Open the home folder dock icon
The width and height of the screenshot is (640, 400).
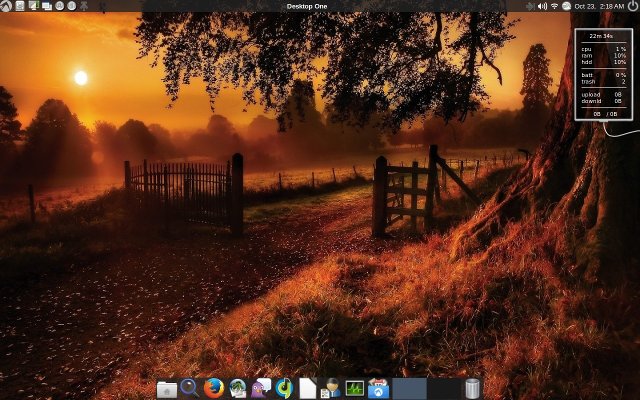(167, 389)
